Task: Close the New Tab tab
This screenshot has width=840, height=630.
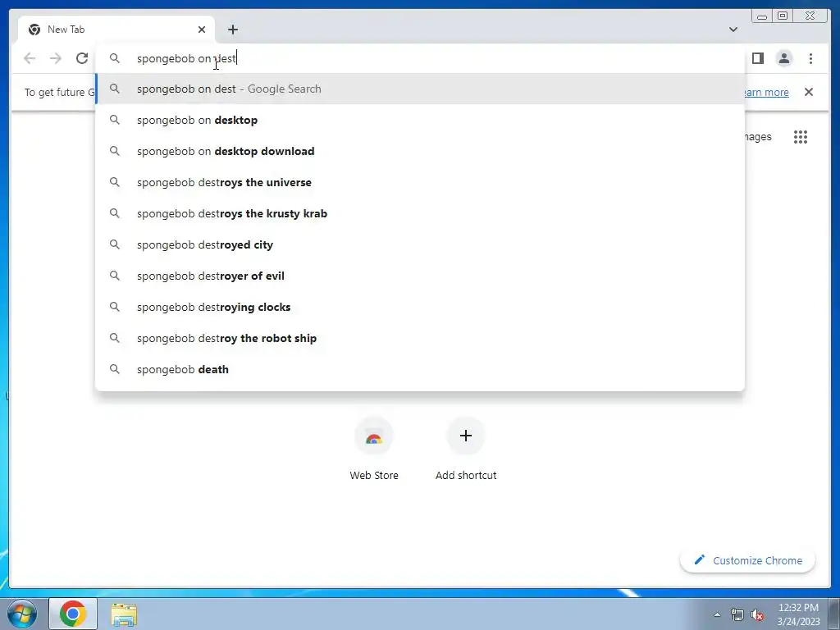Action: click(202, 30)
